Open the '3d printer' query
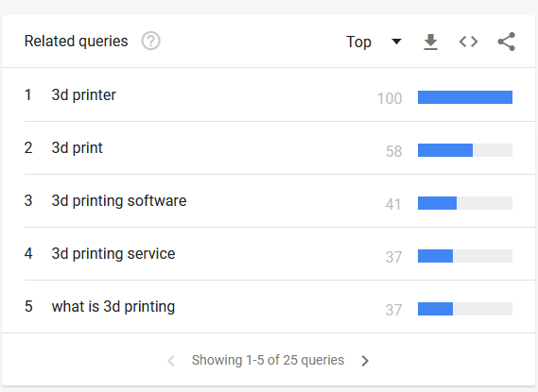 pyautogui.click(x=84, y=94)
